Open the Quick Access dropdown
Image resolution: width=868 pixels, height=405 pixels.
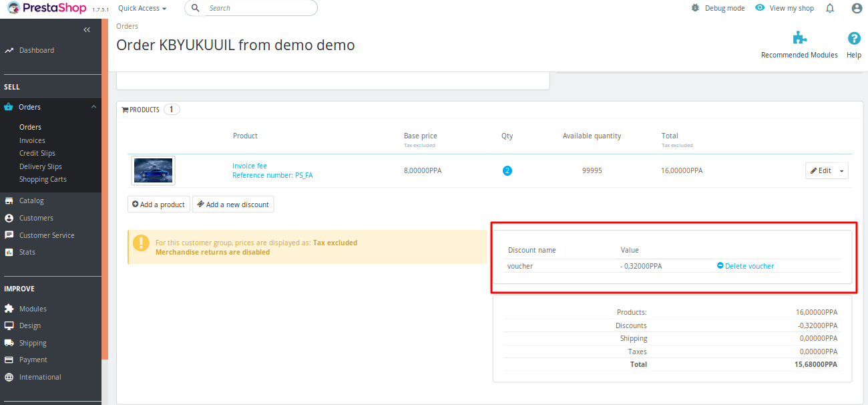(142, 8)
